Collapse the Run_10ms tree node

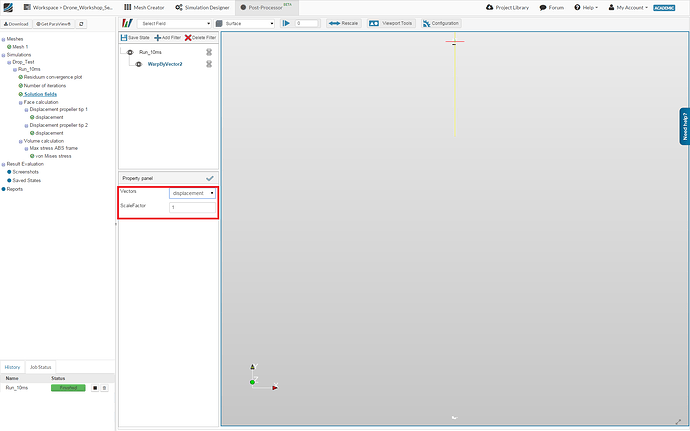(15, 70)
